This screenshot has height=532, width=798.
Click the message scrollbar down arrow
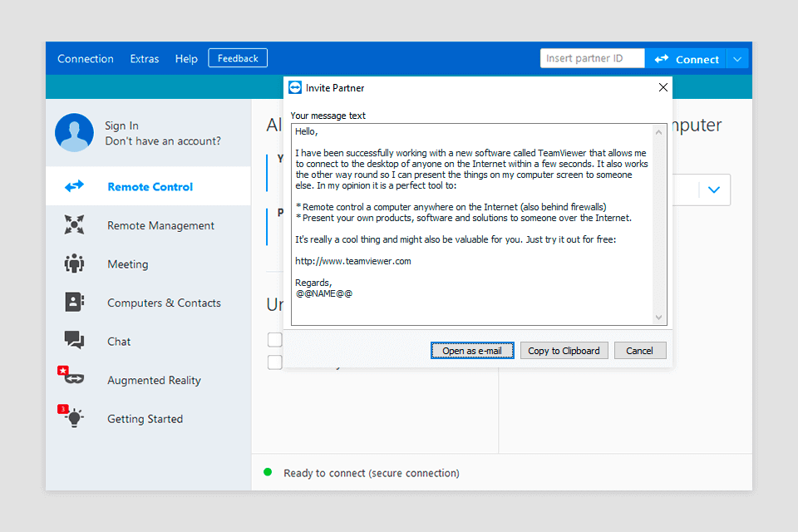pos(658,318)
